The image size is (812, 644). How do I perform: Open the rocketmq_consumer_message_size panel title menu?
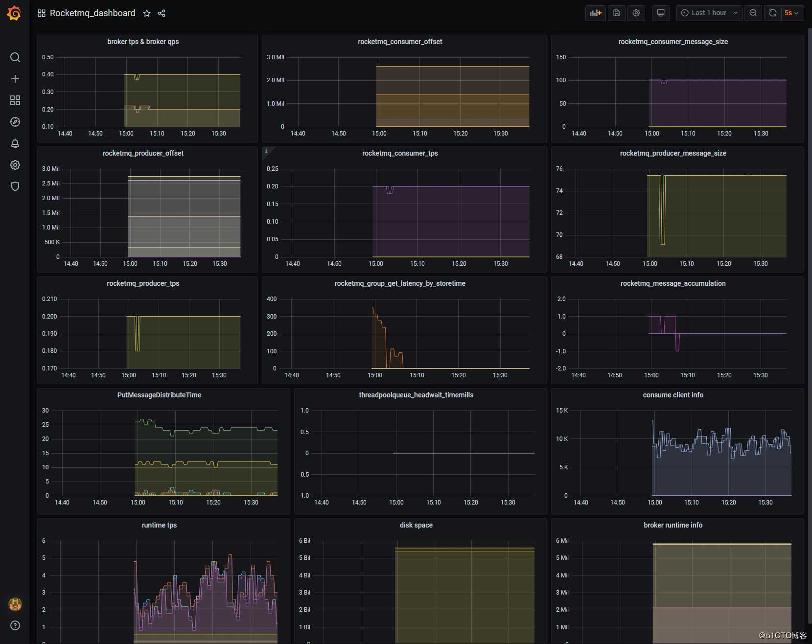point(673,42)
